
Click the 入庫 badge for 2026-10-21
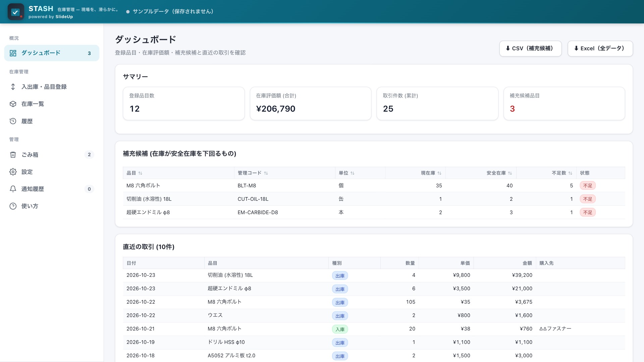(340, 329)
